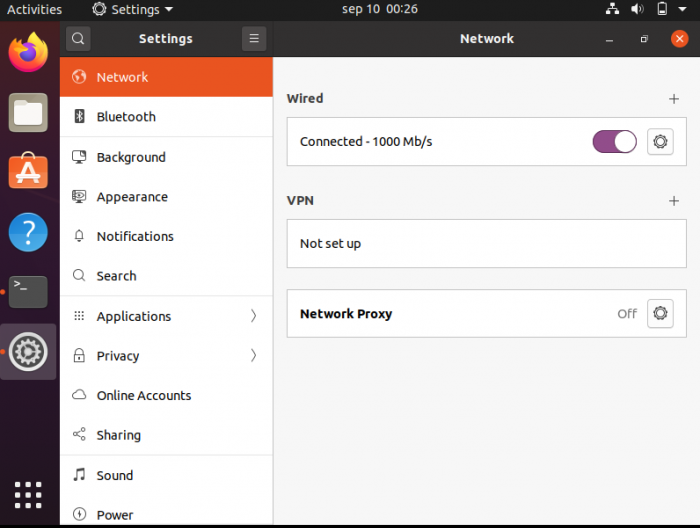This screenshot has height=528, width=700.
Task: Launch Firefox from the dock
Action: coord(28,52)
